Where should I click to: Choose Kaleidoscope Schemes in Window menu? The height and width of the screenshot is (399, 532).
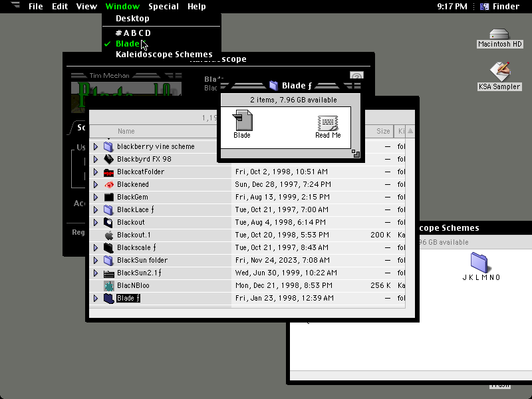162,55
